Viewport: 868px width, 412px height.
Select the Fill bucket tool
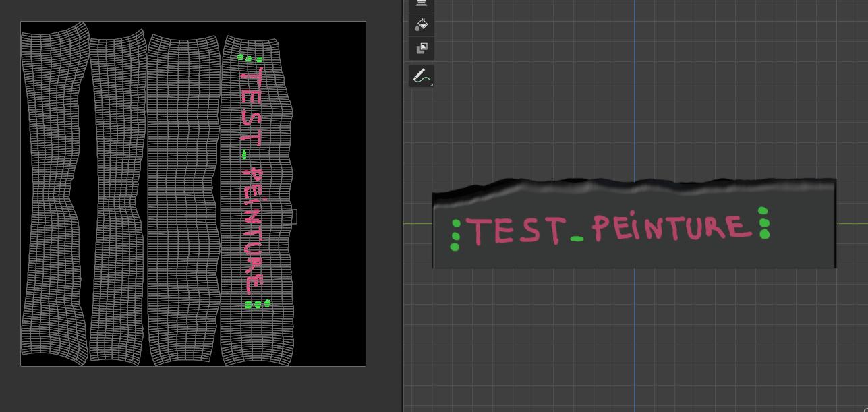coord(422,25)
